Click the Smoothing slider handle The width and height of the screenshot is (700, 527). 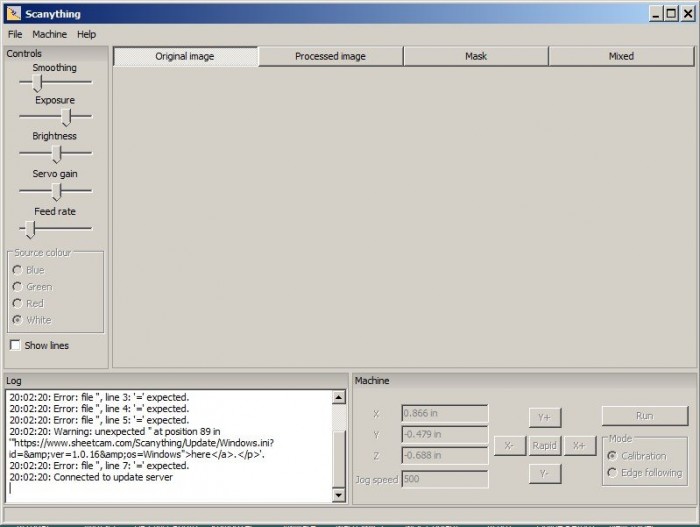(x=38, y=83)
